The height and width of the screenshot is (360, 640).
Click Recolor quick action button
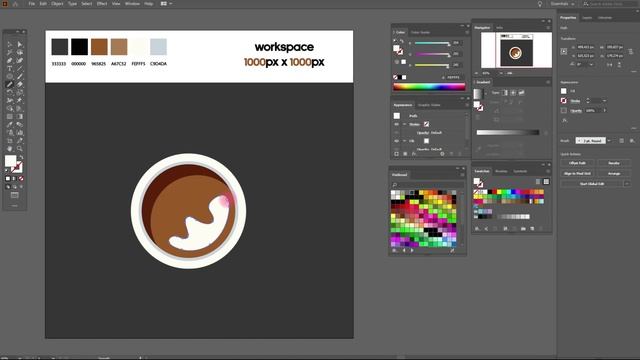[x=613, y=163]
